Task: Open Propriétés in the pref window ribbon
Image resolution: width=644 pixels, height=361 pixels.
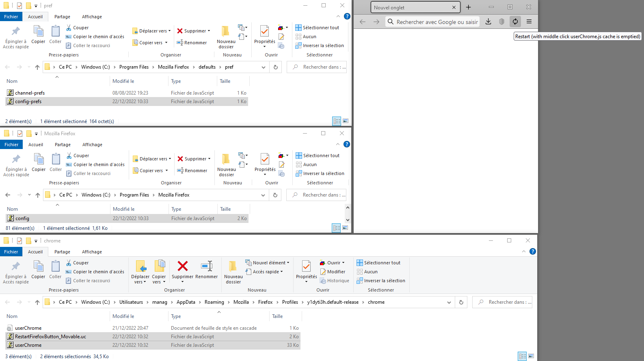Action: [265, 37]
